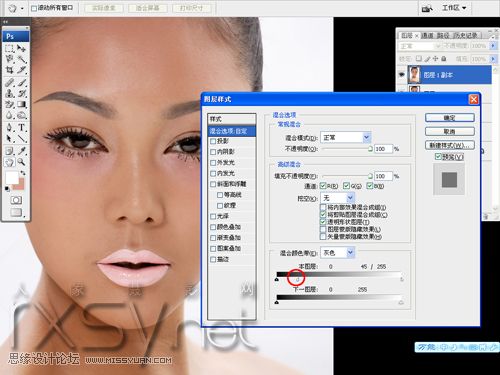
Task: Click the 新建样式 new style button
Action: 450,145
